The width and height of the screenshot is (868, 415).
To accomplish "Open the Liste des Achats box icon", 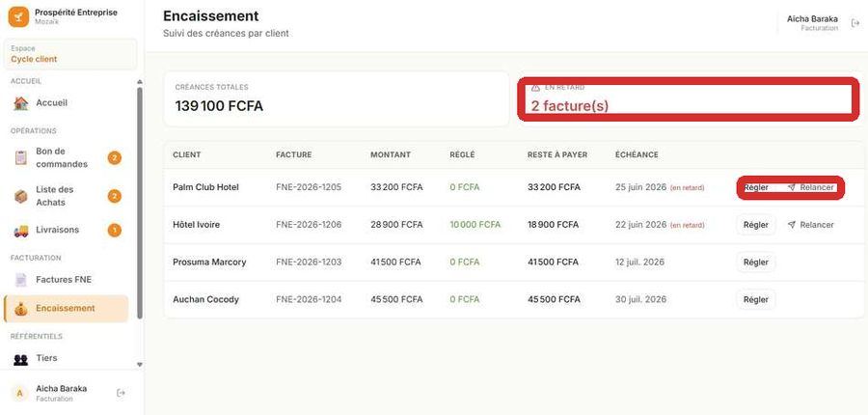I will click(x=20, y=196).
